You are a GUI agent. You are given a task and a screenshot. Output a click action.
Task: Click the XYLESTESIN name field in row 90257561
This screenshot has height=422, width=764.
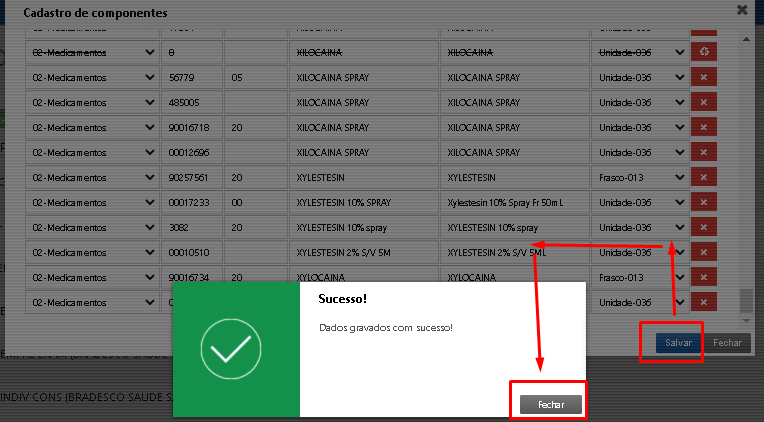click(x=363, y=177)
